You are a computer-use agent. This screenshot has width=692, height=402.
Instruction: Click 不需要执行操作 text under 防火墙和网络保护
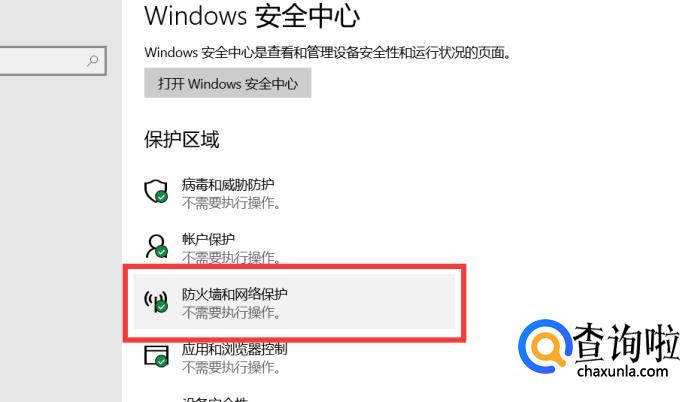coord(231,312)
